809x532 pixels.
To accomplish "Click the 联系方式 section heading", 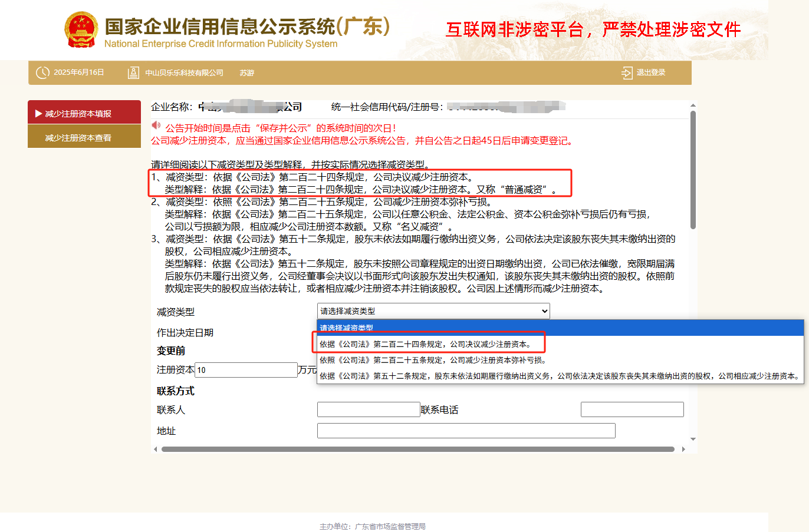I will [x=176, y=391].
